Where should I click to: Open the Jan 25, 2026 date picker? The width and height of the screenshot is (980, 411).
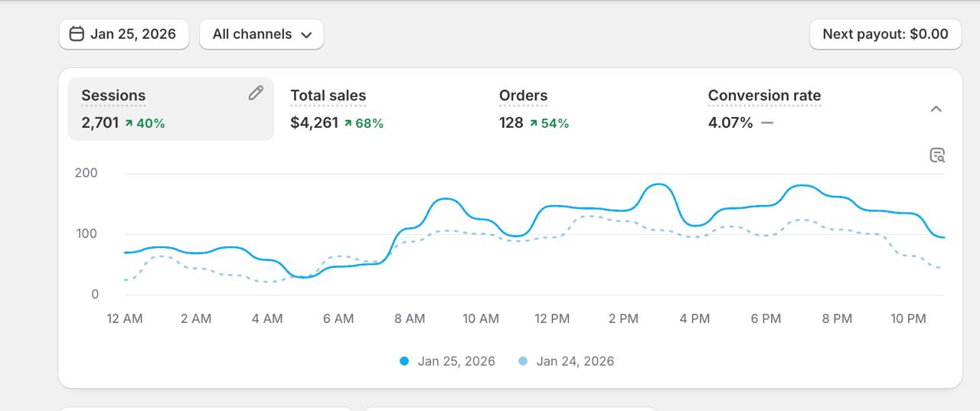point(124,34)
